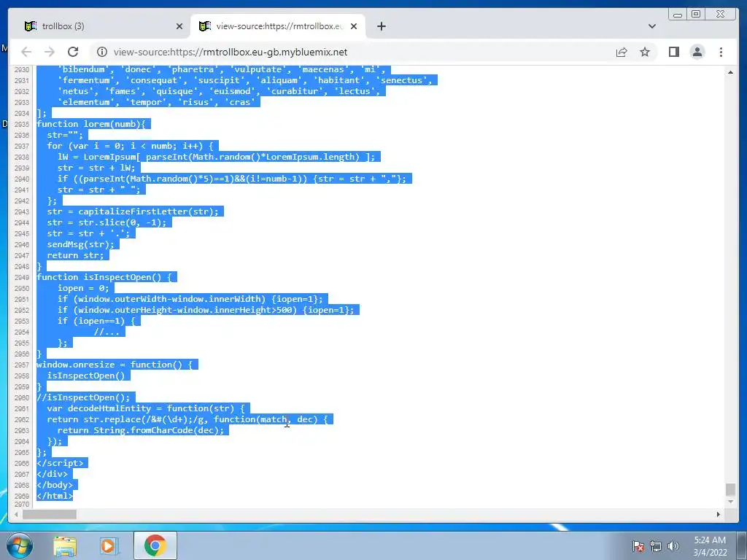Close the trollbox (3) tab

coord(179,26)
